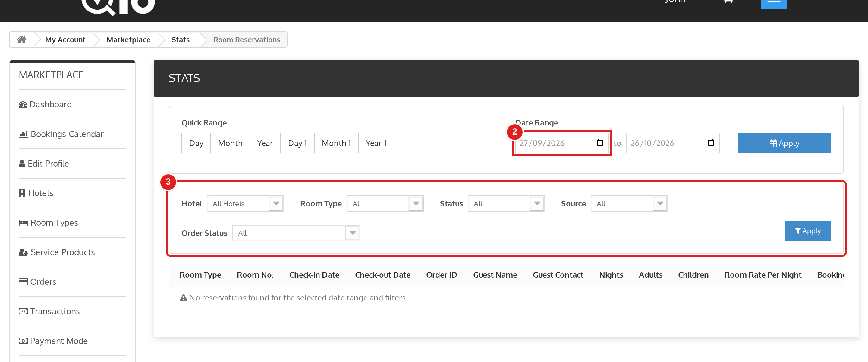
Task: Expand the Order Status dropdown
Action: point(296,233)
